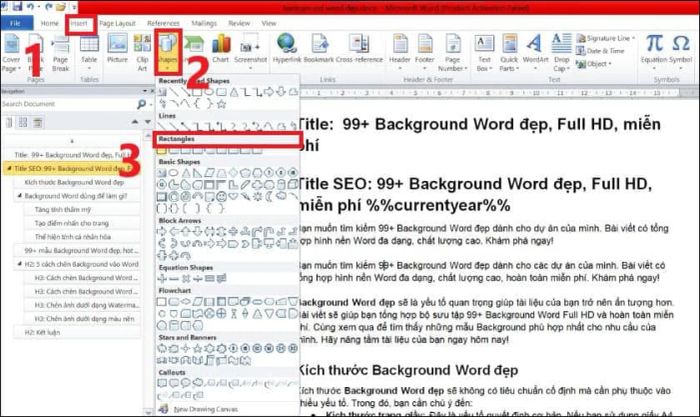Open the View tab
The width and height of the screenshot is (700, 417).
(x=269, y=23)
